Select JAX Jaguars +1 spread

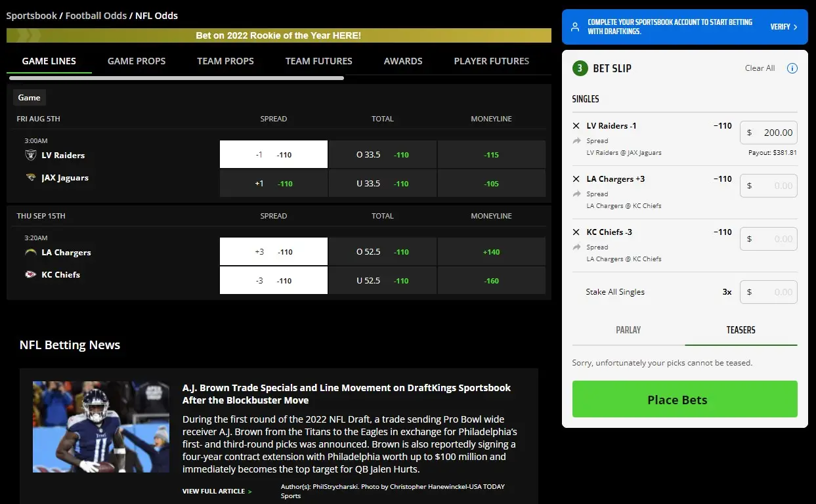(274, 184)
